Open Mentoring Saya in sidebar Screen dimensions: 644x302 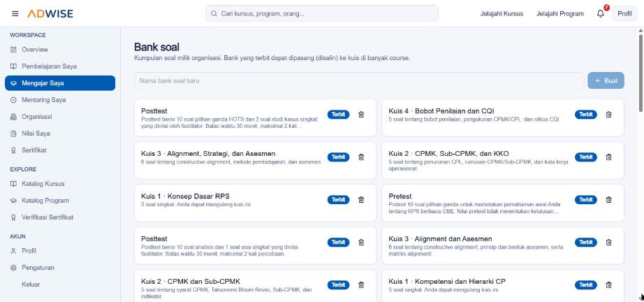point(60,100)
